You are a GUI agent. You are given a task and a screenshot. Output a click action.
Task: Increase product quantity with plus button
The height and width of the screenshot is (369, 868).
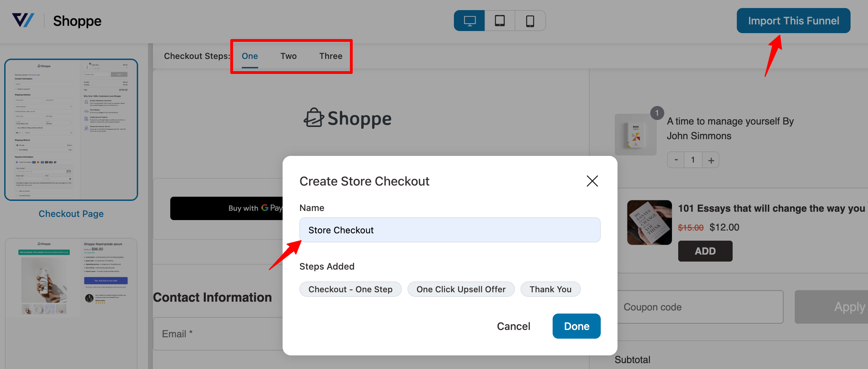pyautogui.click(x=711, y=160)
